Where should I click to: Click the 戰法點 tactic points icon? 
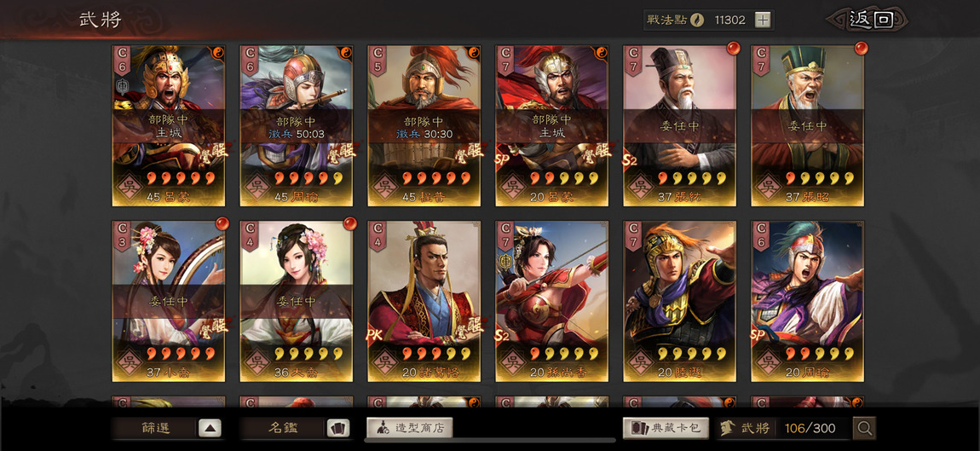tap(697, 20)
